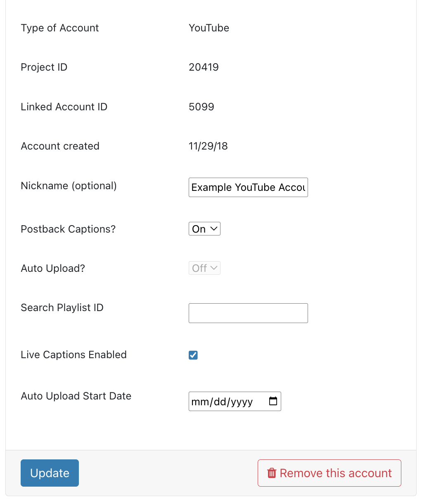
Task: Click the Nickname (optional) label
Action: pyautogui.click(x=69, y=186)
